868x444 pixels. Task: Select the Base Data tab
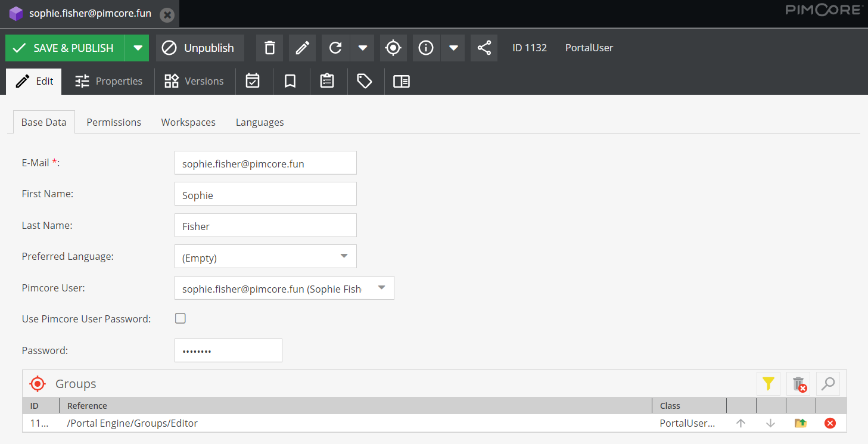point(44,122)
